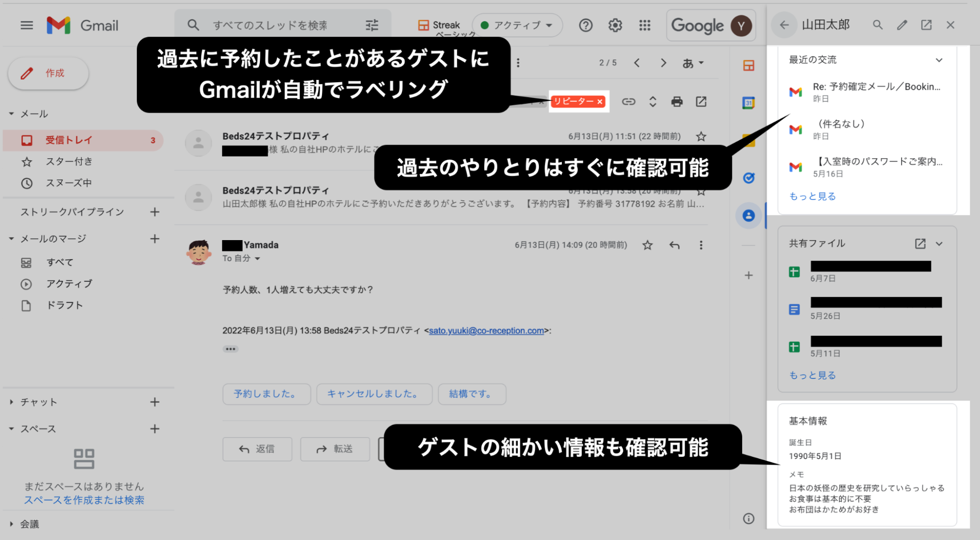Click the sato.yuuki@co-reception.com email link
The width and height of the screenshot is (980, 540).
coord(486,331)
